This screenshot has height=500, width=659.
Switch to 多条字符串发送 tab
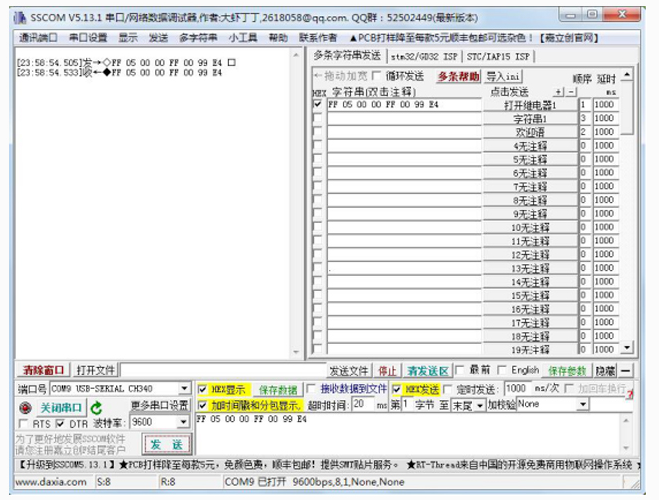coord(347,55)
